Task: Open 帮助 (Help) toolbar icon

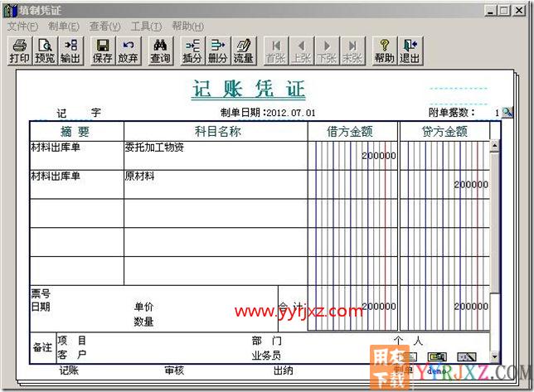Action: click(384, 51)
